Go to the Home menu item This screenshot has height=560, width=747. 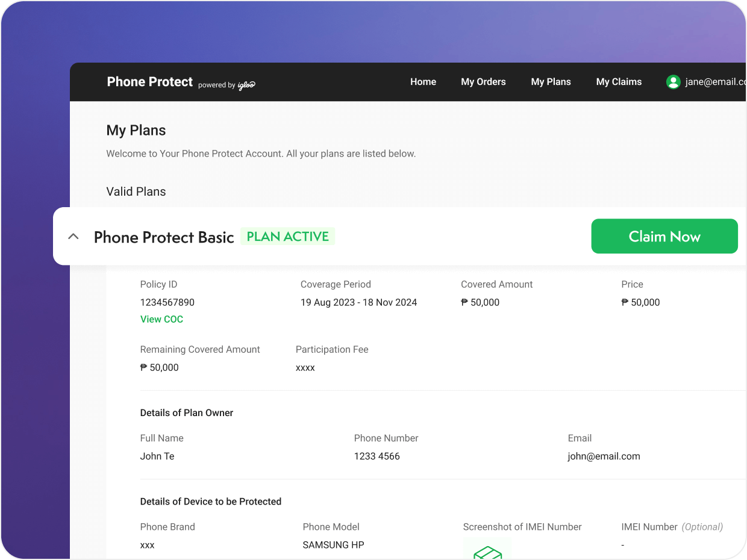tap(423, 81)
